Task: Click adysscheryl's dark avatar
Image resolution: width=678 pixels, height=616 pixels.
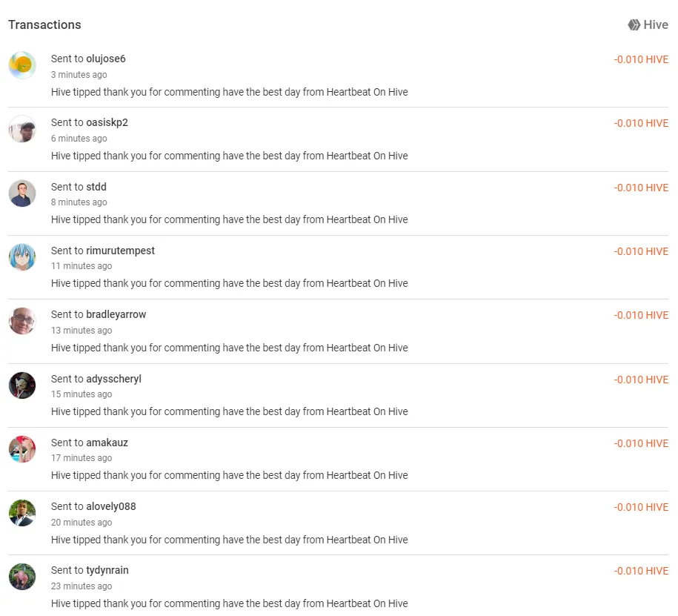Action: tap(22, 385)
